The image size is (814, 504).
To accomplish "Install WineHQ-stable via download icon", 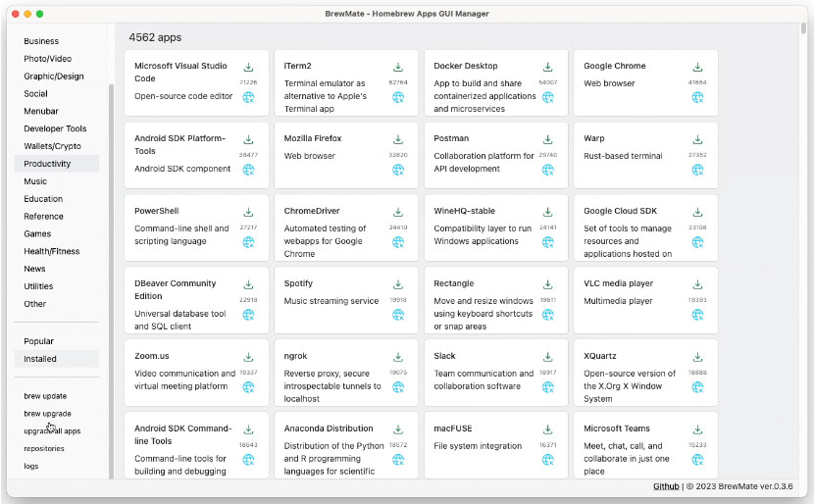I will [x=547, y=213].
